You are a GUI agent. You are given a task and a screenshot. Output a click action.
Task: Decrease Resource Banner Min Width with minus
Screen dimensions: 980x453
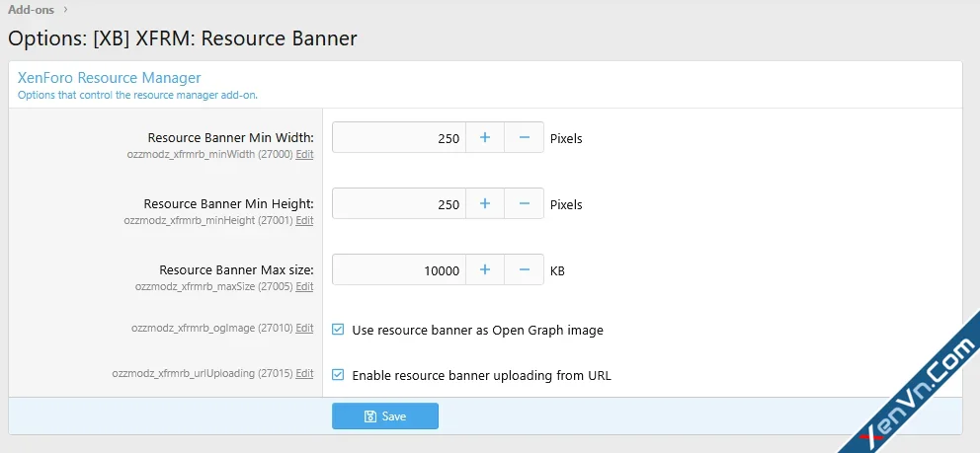(x=524, y=138)
